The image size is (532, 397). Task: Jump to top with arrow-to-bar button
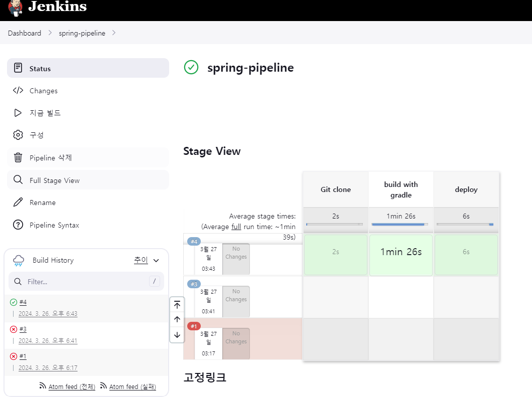[x=177, y=305]
